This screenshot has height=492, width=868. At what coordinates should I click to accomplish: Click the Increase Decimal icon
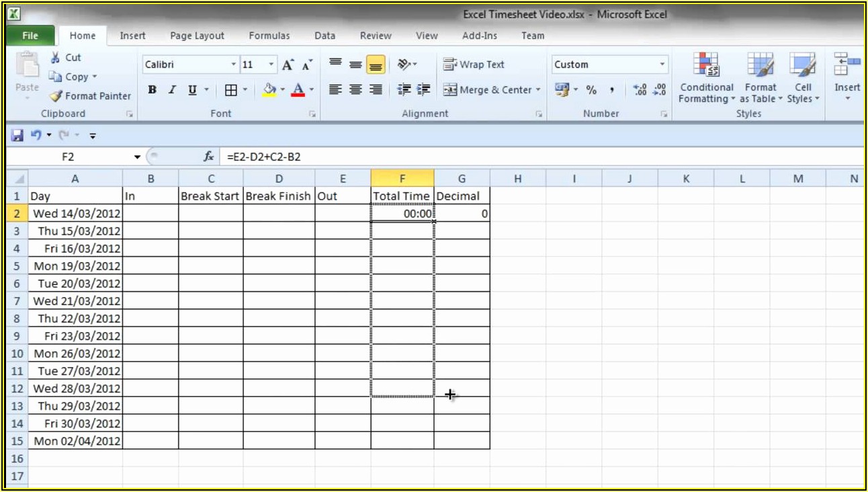640,89
